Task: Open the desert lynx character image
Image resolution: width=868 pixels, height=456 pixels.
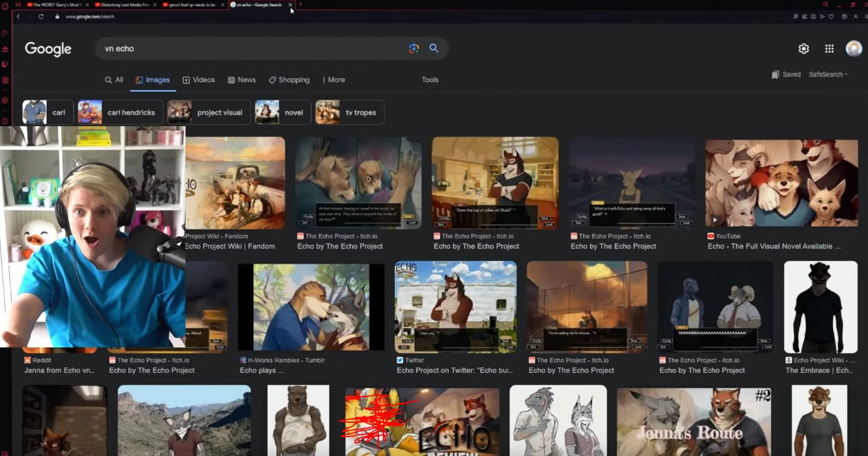Action: (x=184, y=421)
